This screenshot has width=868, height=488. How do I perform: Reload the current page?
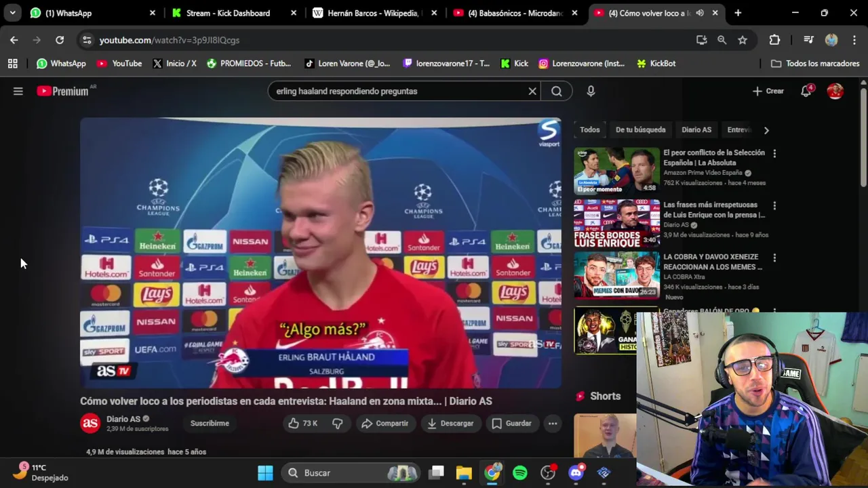(x=60, y=40)
